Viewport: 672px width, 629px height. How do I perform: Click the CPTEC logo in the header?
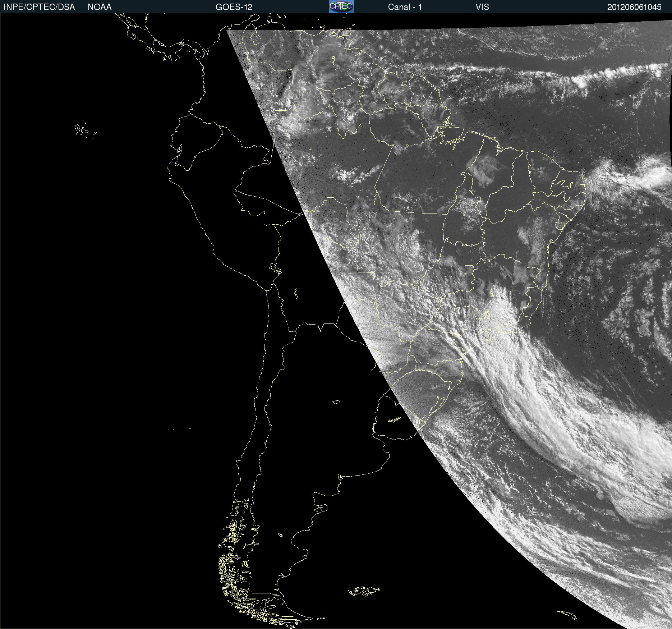coord(341,6)
